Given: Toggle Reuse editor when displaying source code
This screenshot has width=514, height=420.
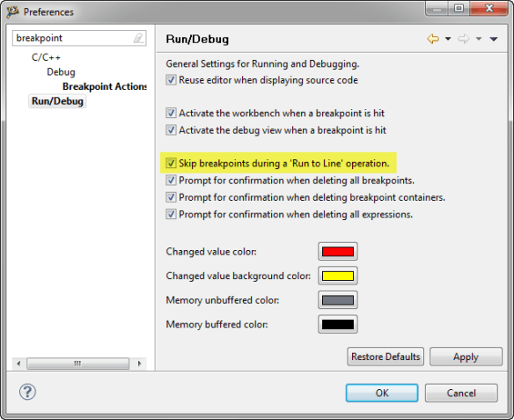Looking at the screenshot, I should 171,79.
